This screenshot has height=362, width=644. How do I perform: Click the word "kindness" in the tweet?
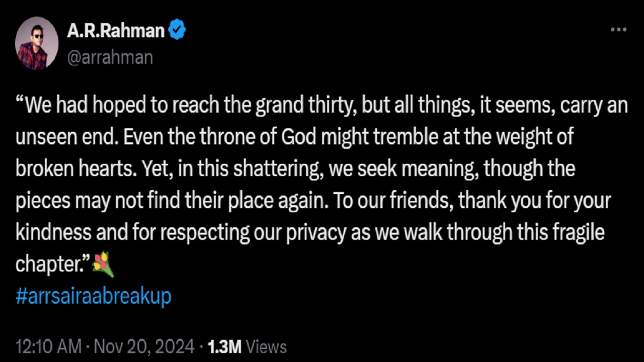(53, 232)
